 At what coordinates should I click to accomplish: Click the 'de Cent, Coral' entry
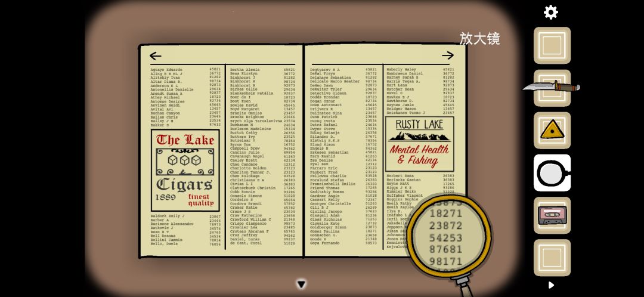pos(246,243)
